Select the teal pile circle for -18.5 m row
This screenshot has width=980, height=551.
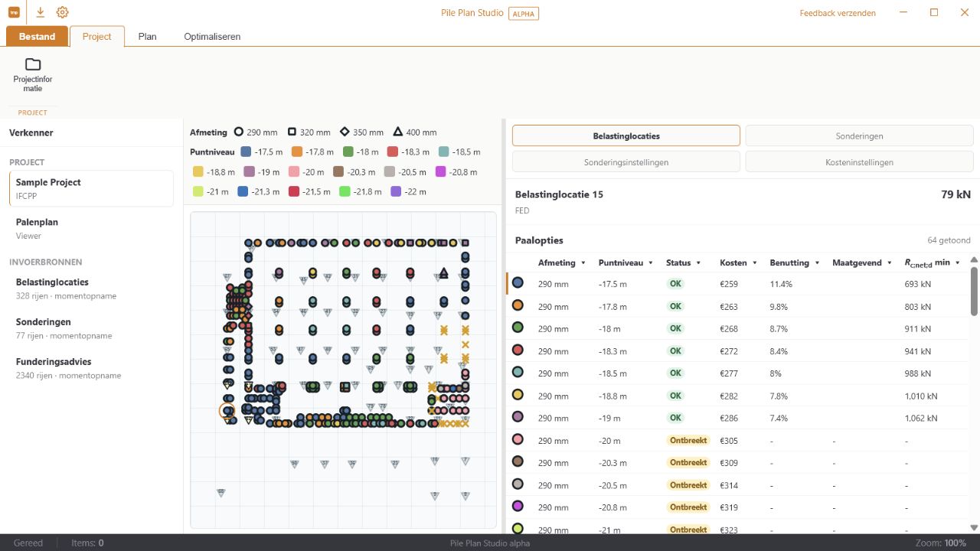[x=518, y=373]
